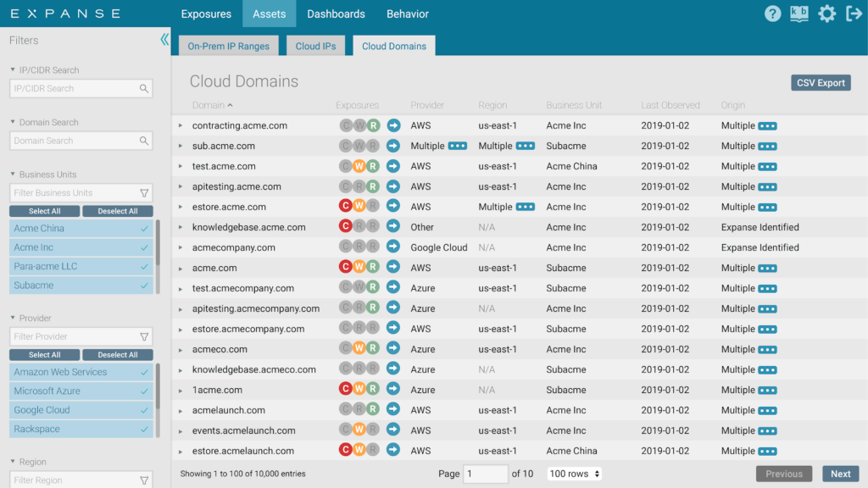Click the orange W exposure badge for test.acme.com
Viewport: 868px width, 488px height.
pyautogui.click(x=359, y=166)
